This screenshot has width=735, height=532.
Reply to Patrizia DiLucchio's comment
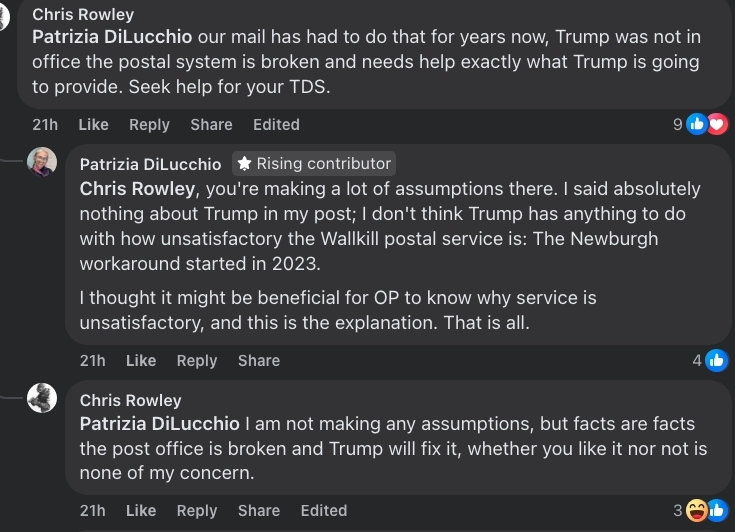(x=197, y=360)
